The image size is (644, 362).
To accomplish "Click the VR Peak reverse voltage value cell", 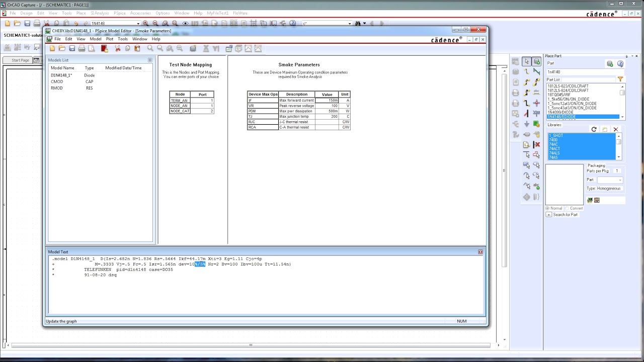I will [327, 106].
